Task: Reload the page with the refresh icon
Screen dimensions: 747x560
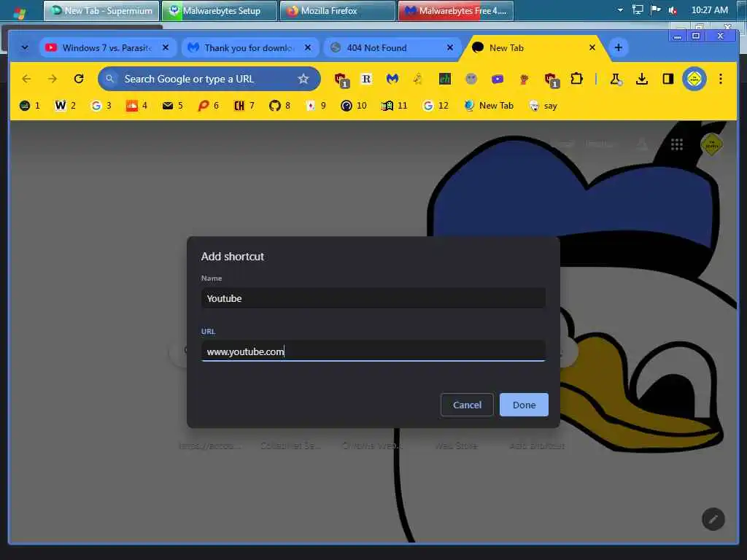Action: [x=79, y=79]
